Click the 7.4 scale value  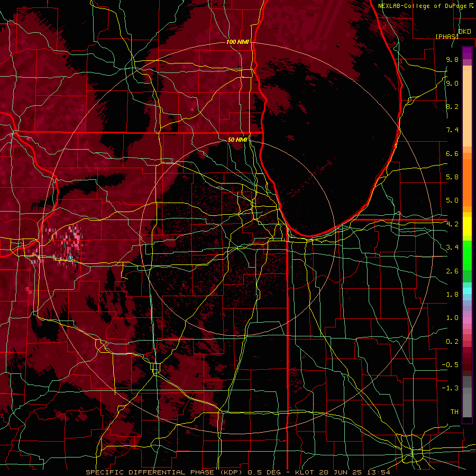(x=452, y=130)
